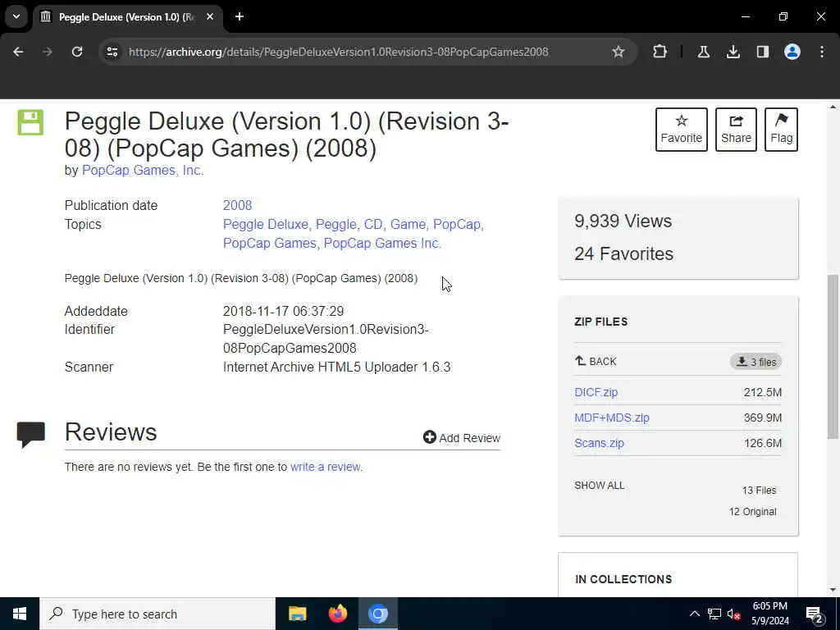Click the browser forward arrow
840x630 pixels.
pyautogui.click(x=47, y=52)
